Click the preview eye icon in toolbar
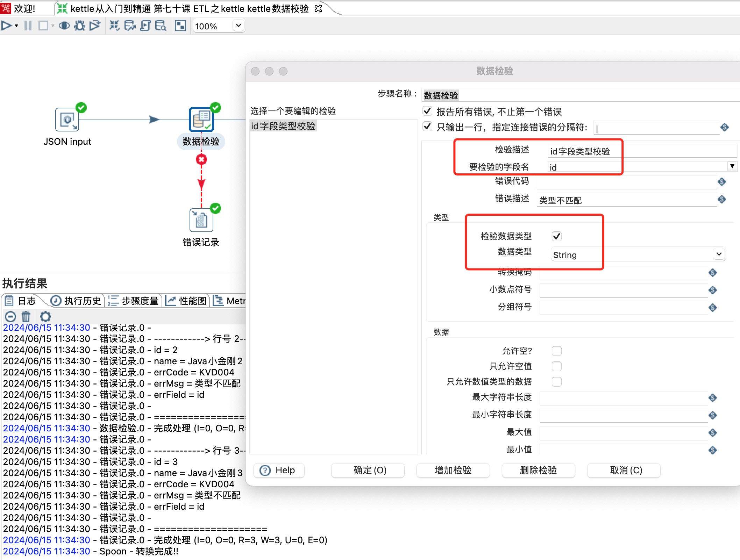 [64, 26]
